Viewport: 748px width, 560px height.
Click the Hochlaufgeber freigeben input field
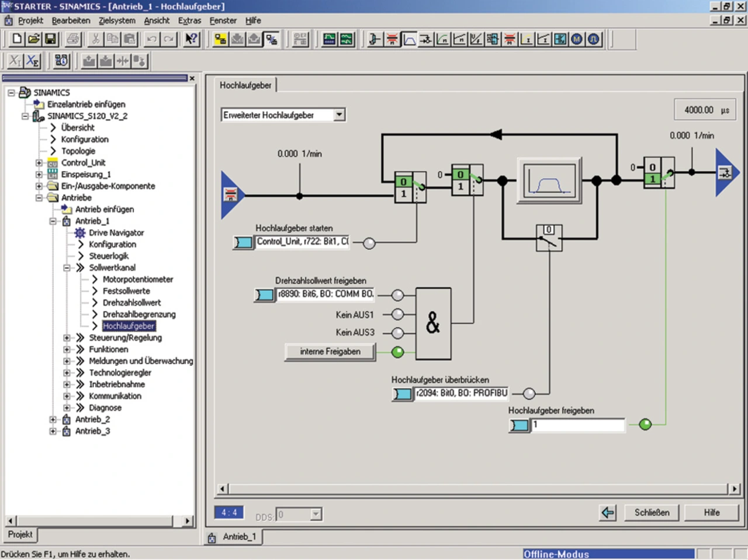pyautogui.click(x=577, y=425)
